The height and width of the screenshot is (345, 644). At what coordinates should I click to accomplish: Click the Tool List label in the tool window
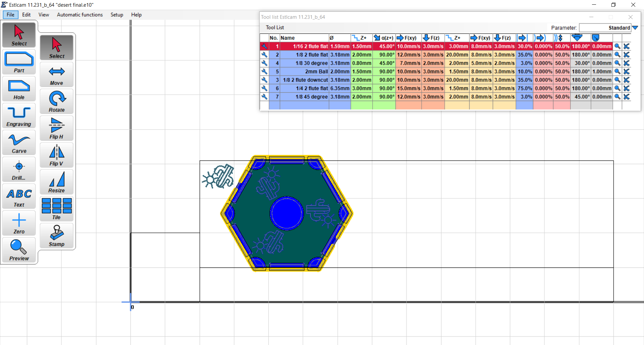coord(275,28)
